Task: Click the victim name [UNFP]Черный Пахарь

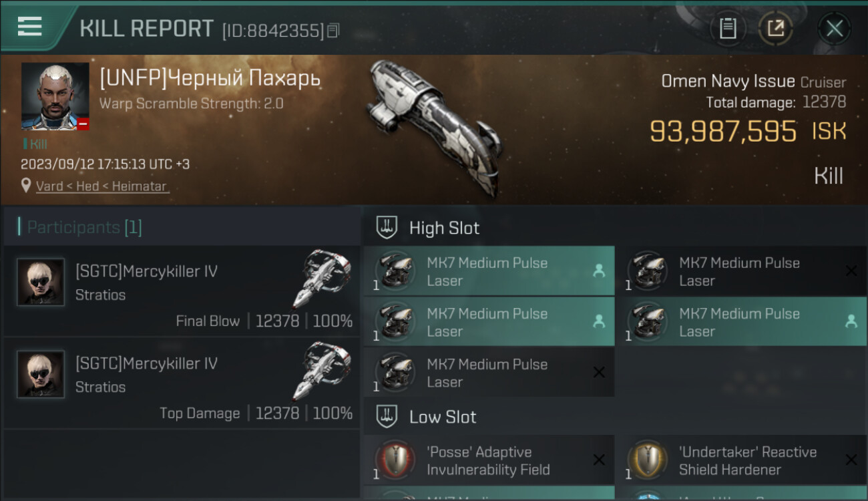Action: coord(210,79)
